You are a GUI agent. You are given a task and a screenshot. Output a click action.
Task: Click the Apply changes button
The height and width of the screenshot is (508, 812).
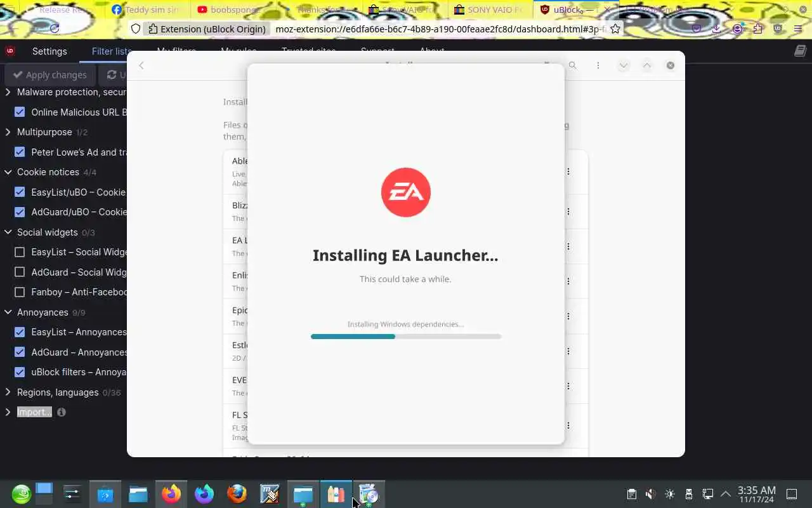(x=49, y=75)
